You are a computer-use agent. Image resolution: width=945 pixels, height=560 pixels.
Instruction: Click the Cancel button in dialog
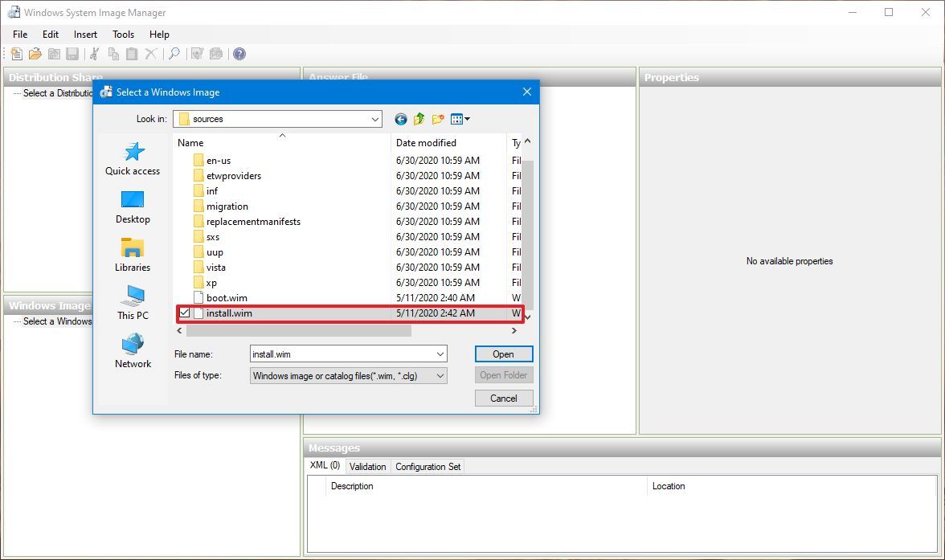pos(503,398)
